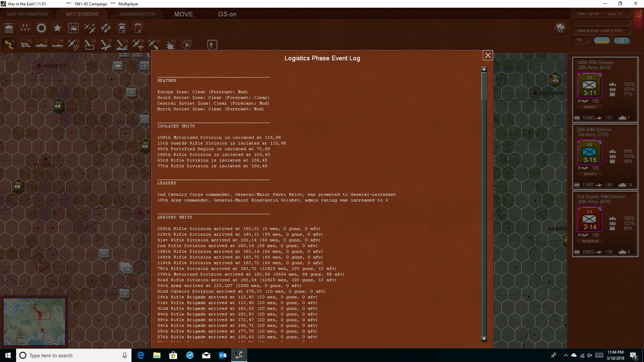
Task: Click the 50 admin points field
Action: (580, 40)
